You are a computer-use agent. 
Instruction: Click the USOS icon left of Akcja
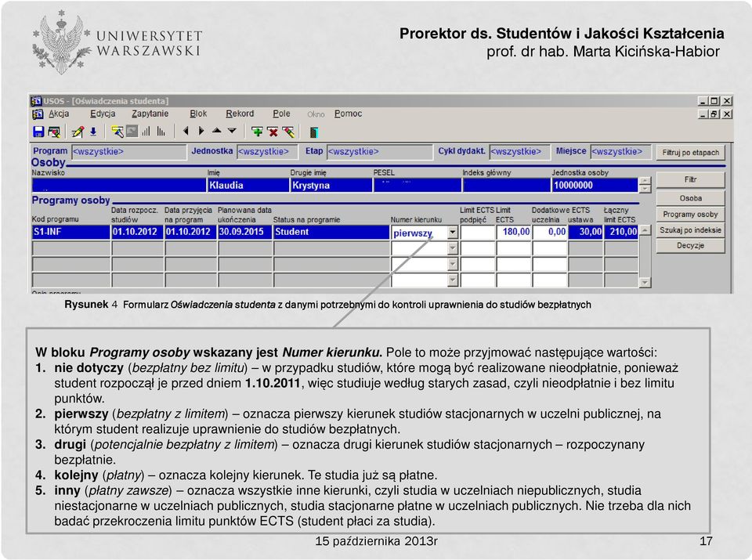click(x=38, y=114)
